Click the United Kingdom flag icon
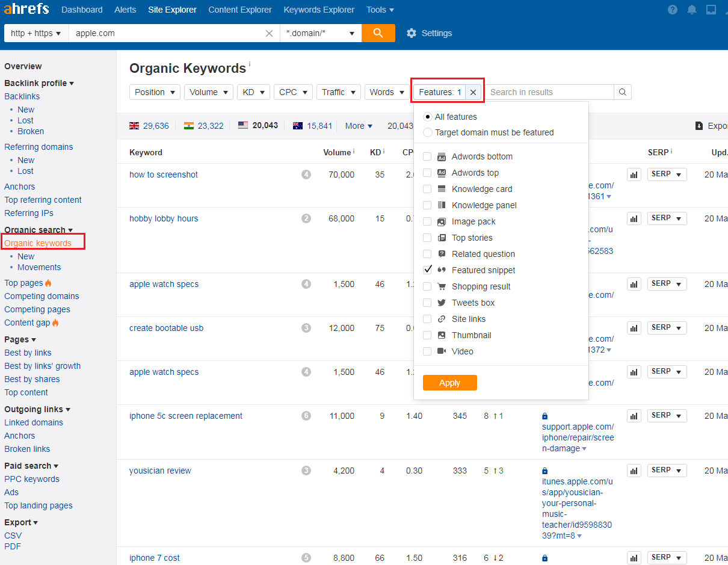728x565 pixels. [134, 126]
